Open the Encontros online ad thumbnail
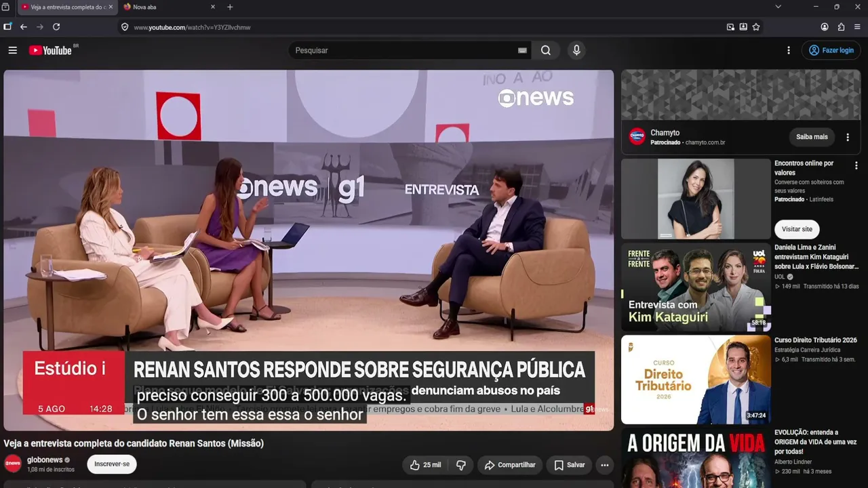This screenshot has height=488, width=868. (x=696, y=199)
